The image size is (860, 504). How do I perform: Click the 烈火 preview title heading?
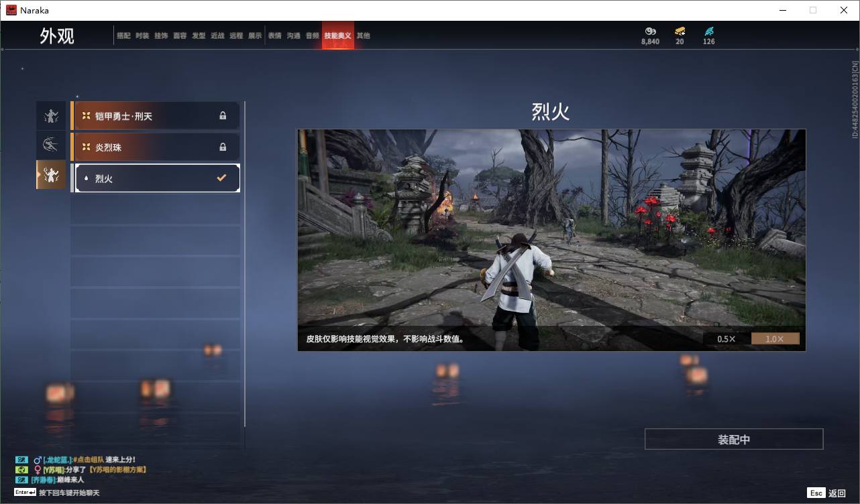[551, 112]
